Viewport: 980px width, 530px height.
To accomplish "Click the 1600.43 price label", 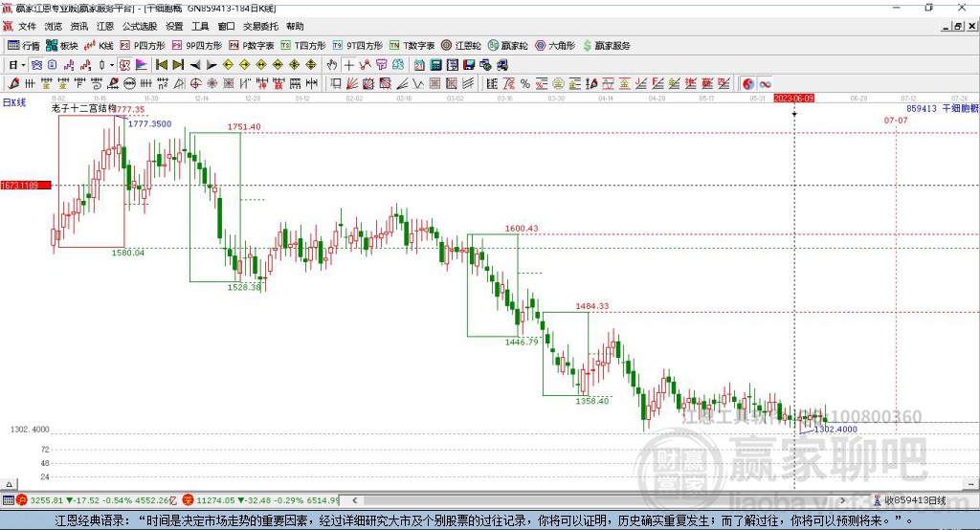I will click(x=522, y=228).
